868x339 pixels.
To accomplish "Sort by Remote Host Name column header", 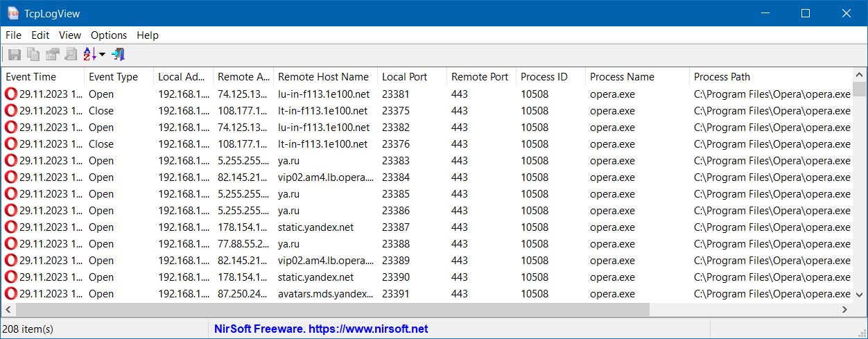I will tap(325, 77).
